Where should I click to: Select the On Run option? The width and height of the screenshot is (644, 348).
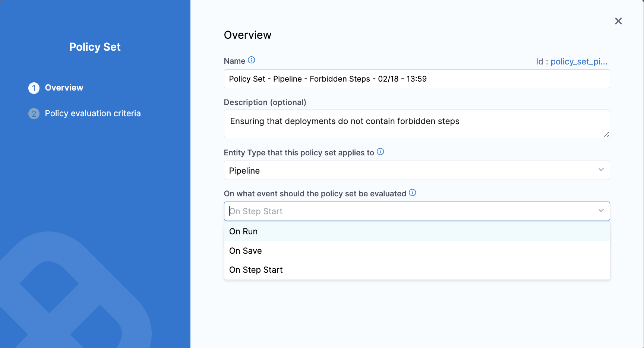(x=243, y=231)
